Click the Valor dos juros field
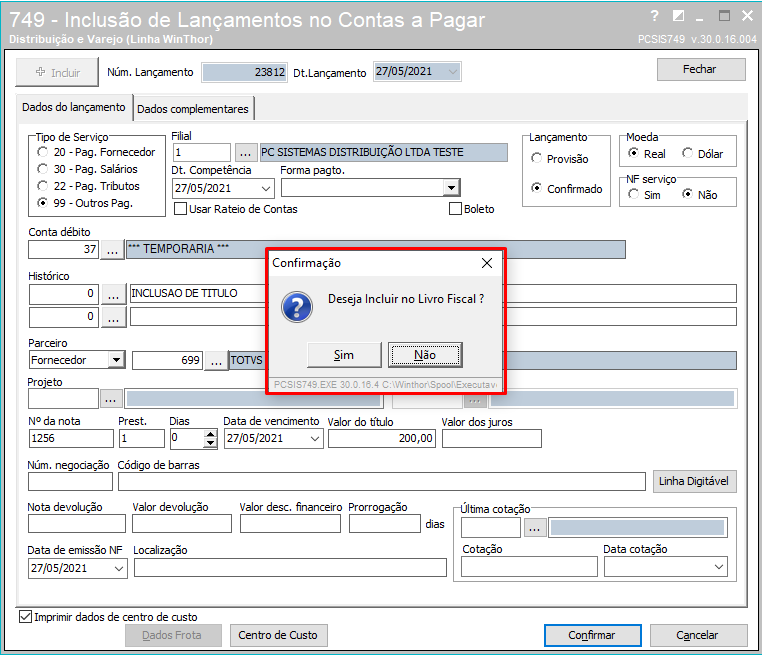The width and height of the screenshot is (762, 655). 492,439
